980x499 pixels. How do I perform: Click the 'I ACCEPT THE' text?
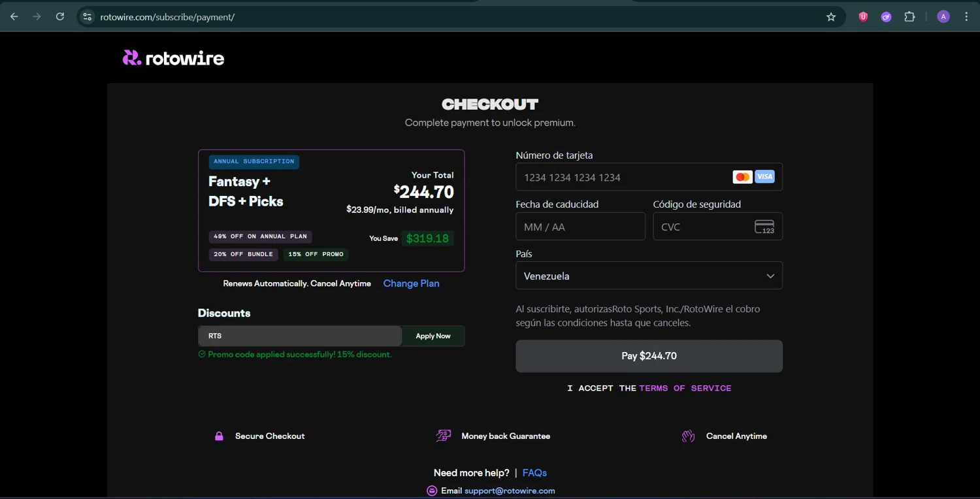pyautogui.click(x=602, y=388)
